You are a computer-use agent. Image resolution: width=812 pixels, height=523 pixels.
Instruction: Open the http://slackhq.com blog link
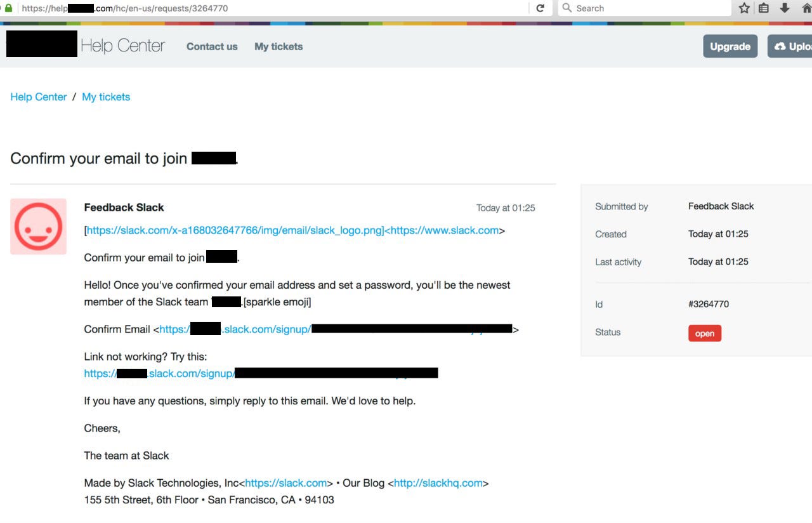(438, 483)
